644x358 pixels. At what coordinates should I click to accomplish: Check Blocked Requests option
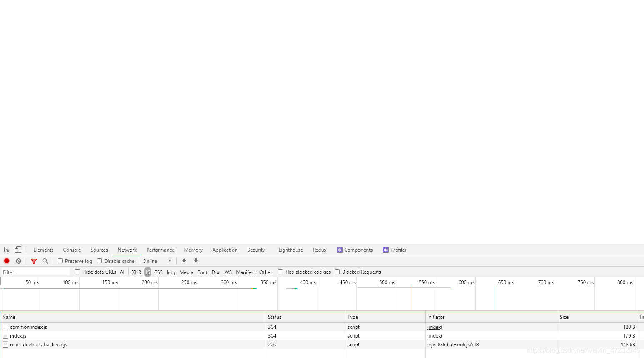pos(337,272)
